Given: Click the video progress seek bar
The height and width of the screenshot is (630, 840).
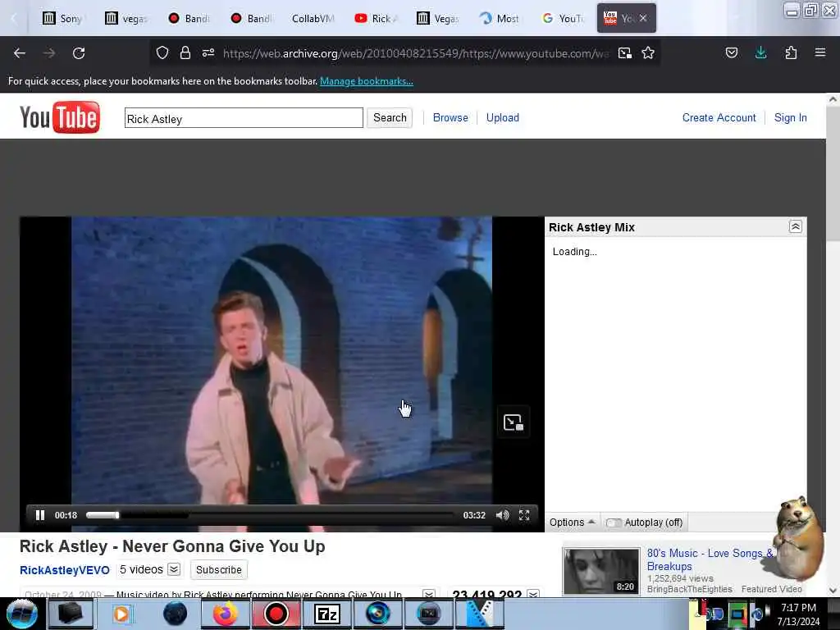Looking at the screenshot, I should (270, 515).
